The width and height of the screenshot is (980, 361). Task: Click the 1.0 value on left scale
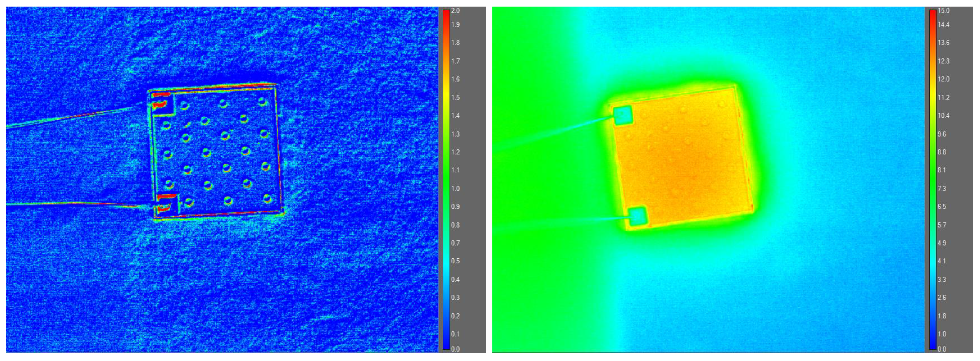tap(455, 188)
